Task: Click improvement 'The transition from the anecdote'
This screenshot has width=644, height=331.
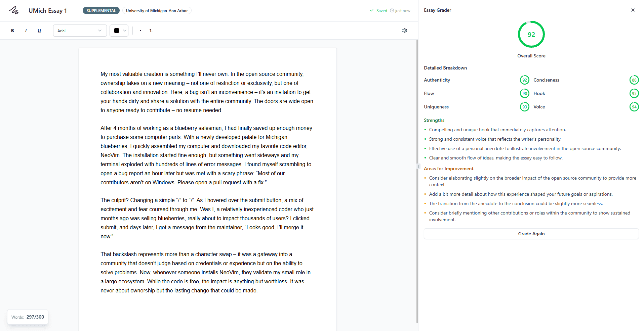Action: pos(516,203)
